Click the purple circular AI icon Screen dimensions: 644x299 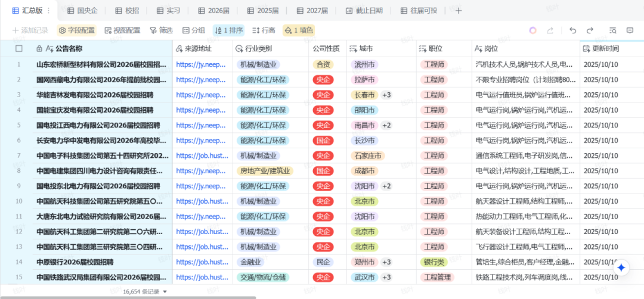pyautogui.click(x=532, y=30)
